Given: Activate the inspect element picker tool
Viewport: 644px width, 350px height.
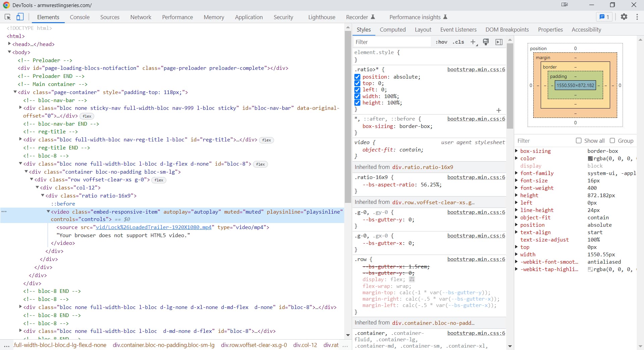Looking at the screenshot, I should coord(7,17).
